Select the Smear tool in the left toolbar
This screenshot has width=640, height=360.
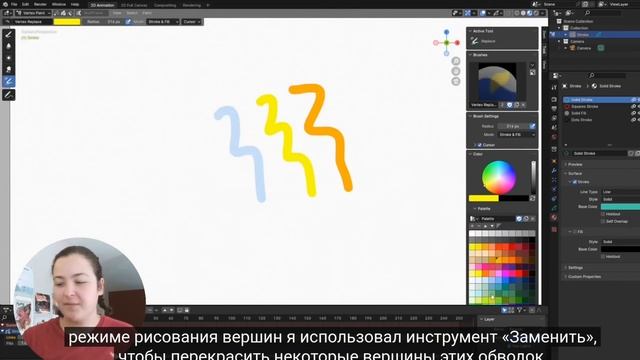pyautogui.click(x=9, y=69)
